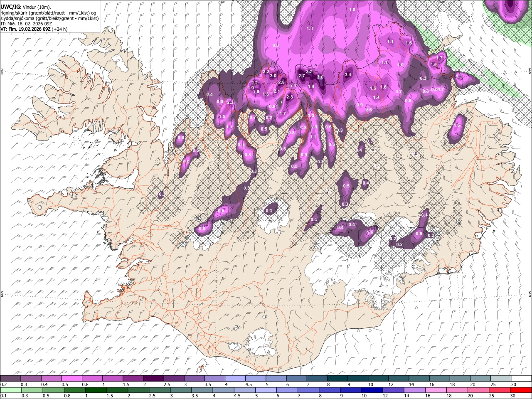Click the '3.6' precipitation value on the map
Viewport: 532px width, 399px height.
point(320,77)
